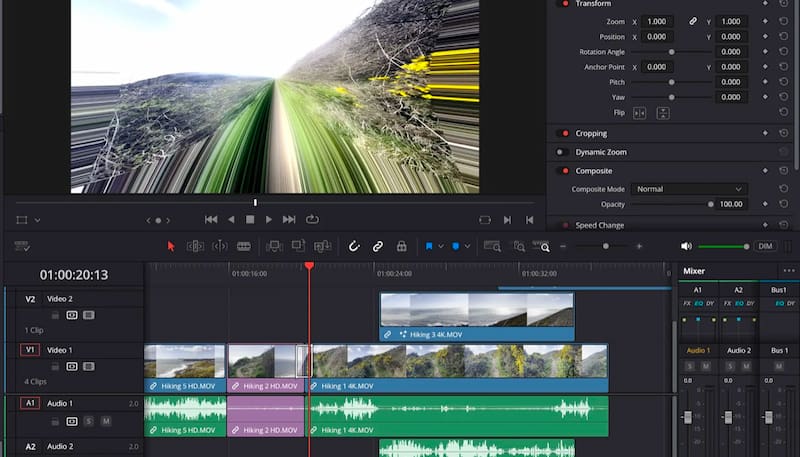The height and width of the screenshot is (457, 800).
Task: Open the Timeline View Options icon
Action: tap(22, 246)
